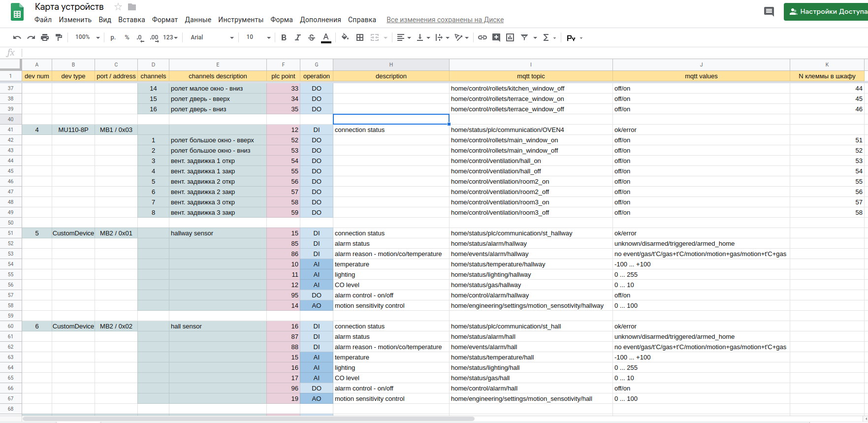Insert a link
This screenshot has height=423, width=868.
tap(482, 37)
